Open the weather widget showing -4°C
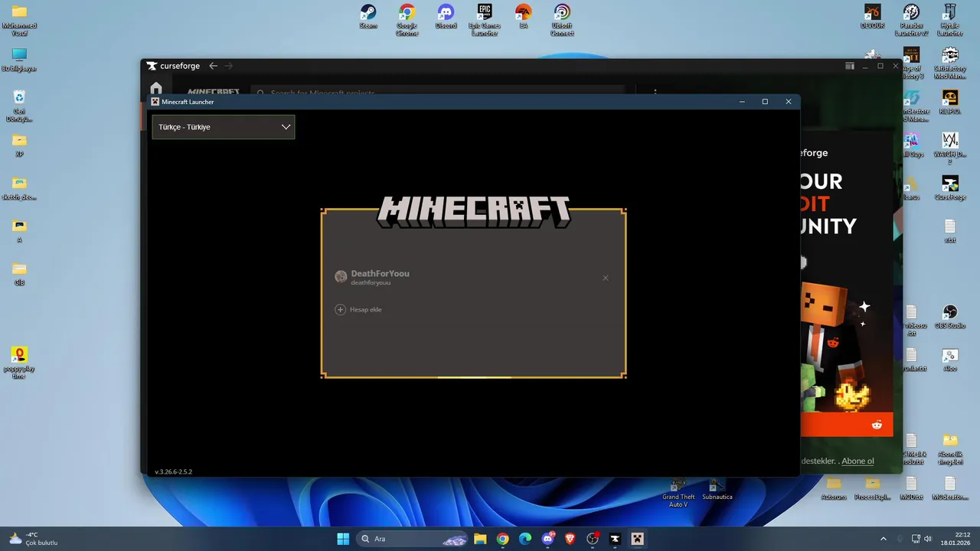 (34, 539)
